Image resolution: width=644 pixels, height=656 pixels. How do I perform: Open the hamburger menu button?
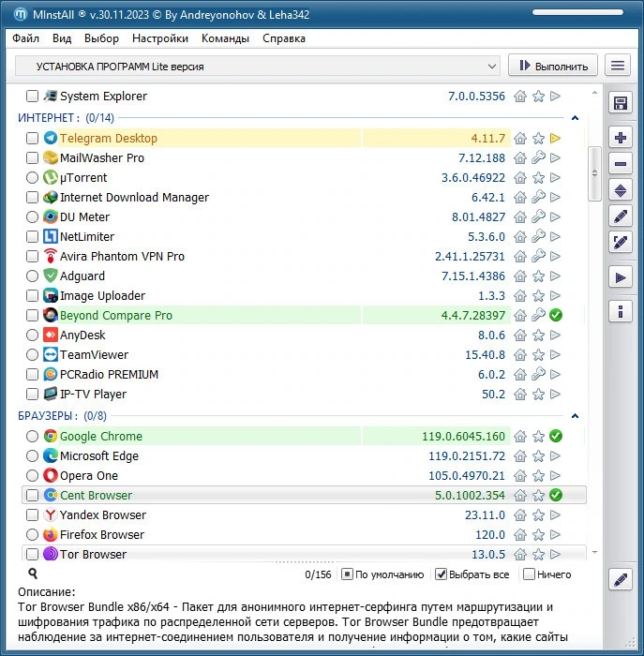tap(617, 66)
